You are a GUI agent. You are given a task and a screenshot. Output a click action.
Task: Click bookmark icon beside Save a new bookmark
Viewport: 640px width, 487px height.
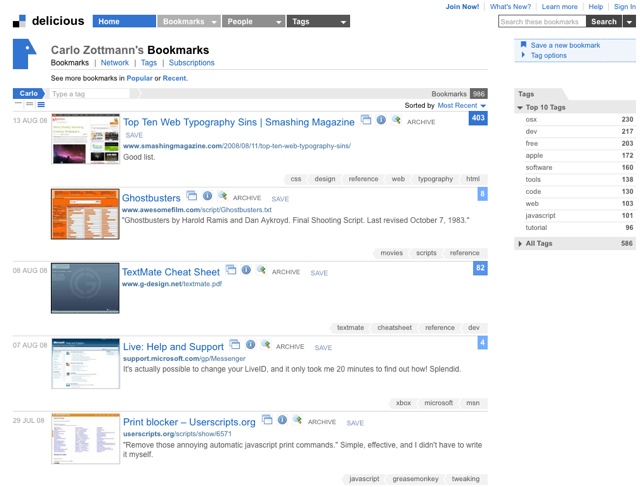tap(523, 45)
